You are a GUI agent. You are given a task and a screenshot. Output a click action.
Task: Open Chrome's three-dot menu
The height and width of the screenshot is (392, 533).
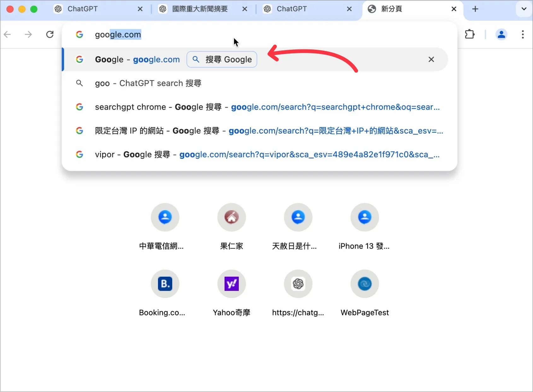pos(523,34)
